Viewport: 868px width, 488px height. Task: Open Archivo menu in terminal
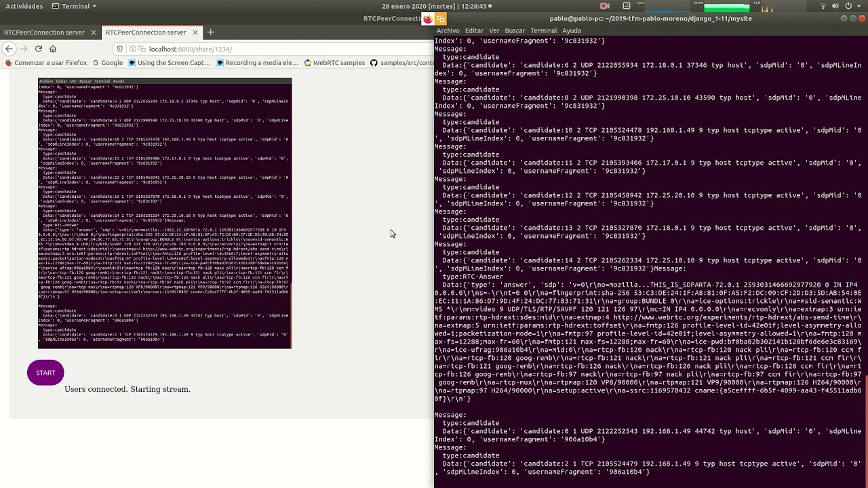pyautogui.click(x=448, y=30)
